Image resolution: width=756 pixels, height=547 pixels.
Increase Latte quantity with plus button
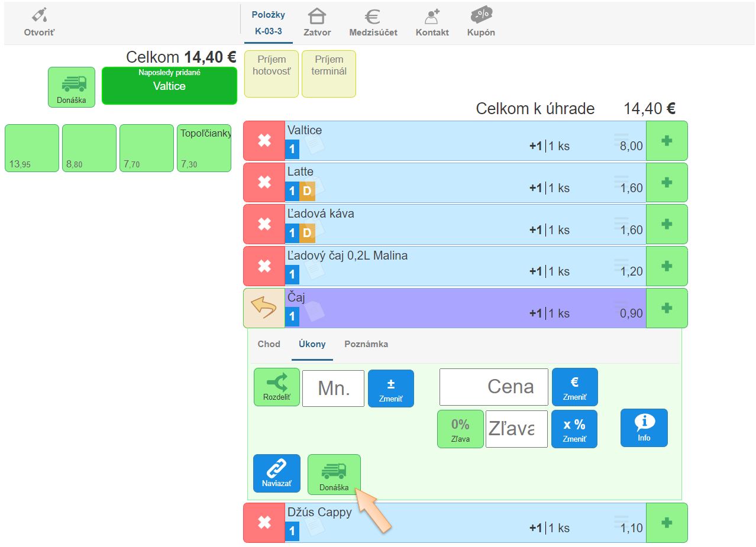[x=667, y=183]
